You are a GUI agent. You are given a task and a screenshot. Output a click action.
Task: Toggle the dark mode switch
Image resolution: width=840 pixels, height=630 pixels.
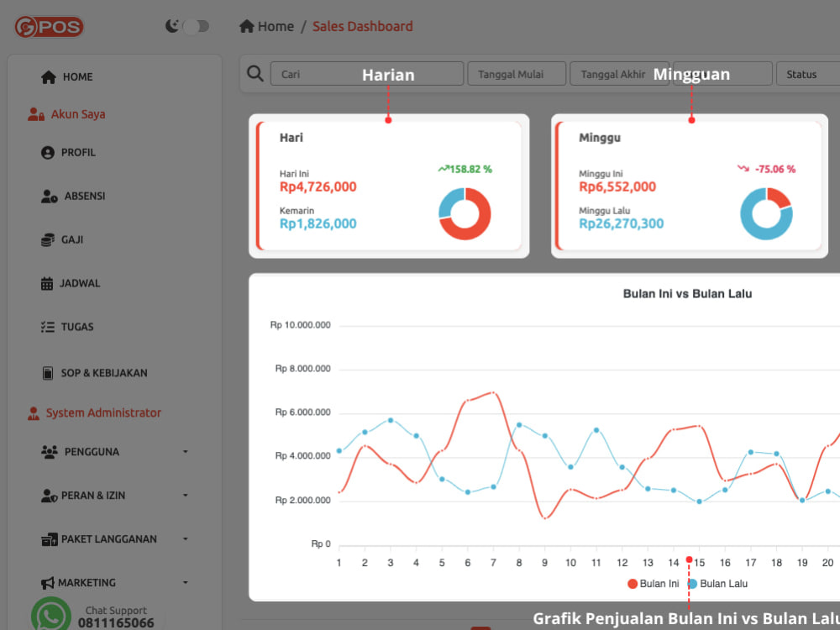(196, 26)
